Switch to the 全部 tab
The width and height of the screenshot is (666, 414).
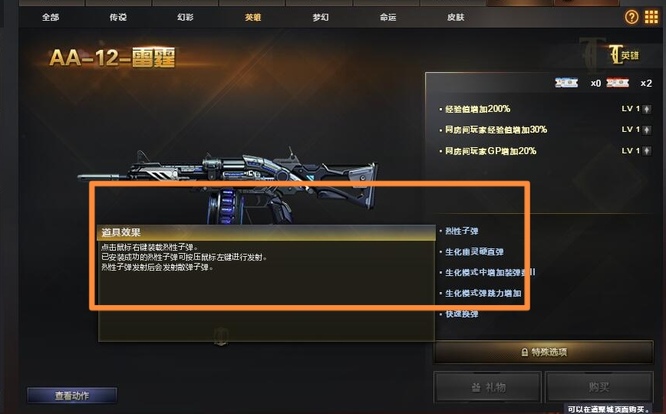coord(51,17)
